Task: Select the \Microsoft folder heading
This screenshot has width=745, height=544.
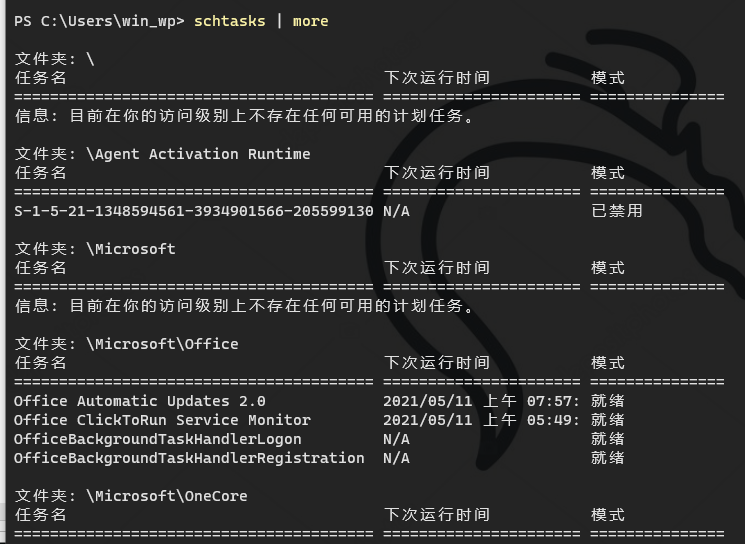Action: click(95, 249)
